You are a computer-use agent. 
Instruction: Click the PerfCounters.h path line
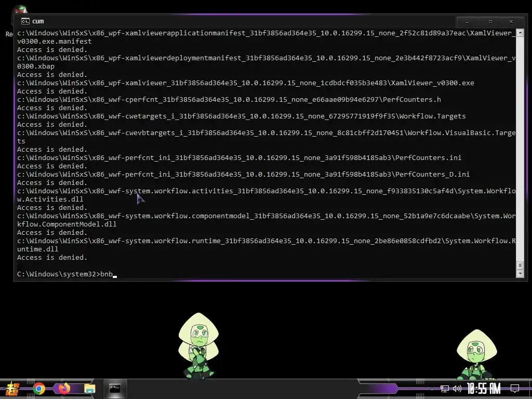[229, 99]
